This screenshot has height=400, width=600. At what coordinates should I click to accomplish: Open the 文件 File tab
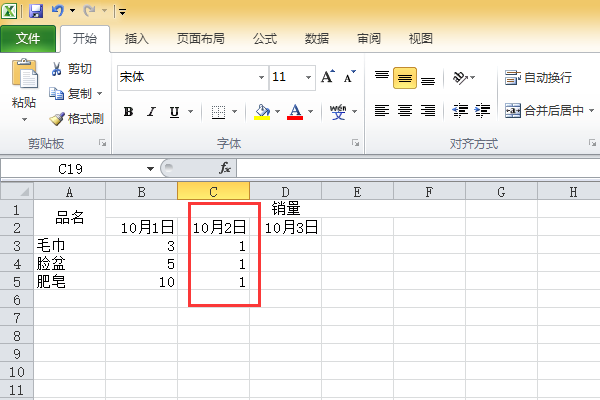coord(28,38)
